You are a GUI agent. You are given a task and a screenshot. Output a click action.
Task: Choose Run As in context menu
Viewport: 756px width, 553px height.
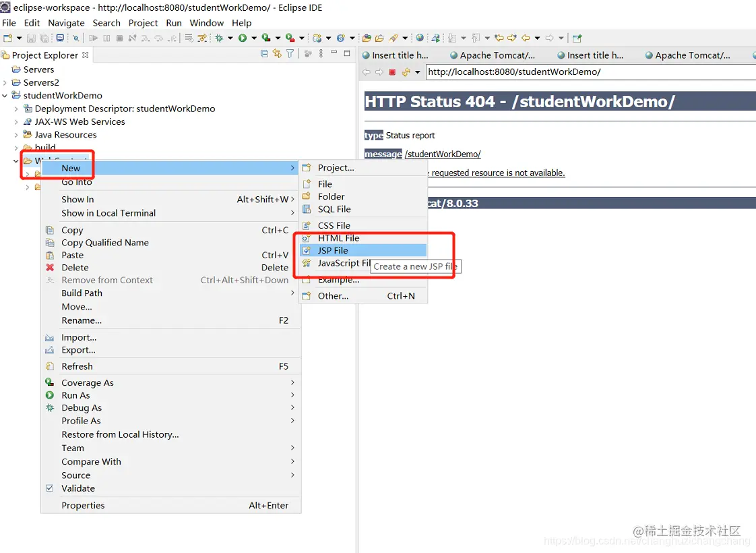pos(171,395)
